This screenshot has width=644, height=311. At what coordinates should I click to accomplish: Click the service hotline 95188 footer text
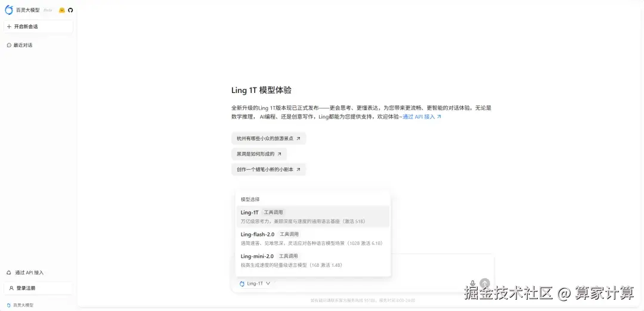pos(363,300)
